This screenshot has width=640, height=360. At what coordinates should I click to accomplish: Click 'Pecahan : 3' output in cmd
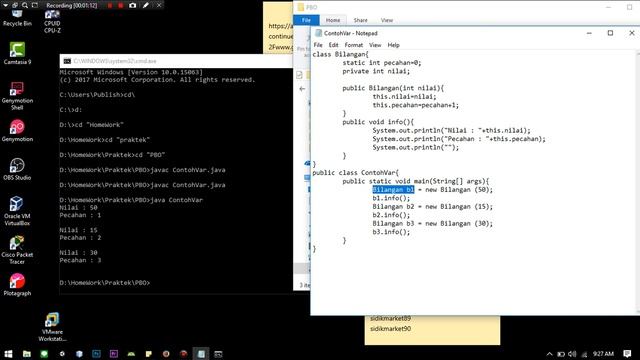coord(80,260)
